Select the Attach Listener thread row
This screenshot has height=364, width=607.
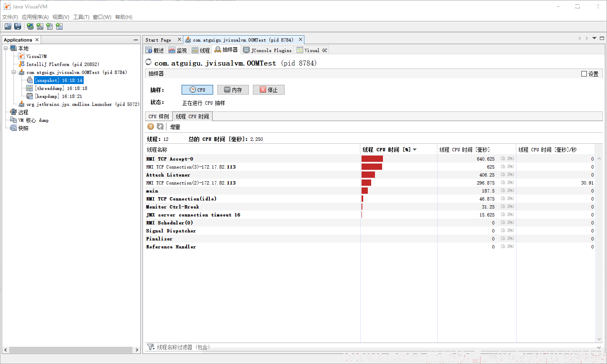coord(370,175)
